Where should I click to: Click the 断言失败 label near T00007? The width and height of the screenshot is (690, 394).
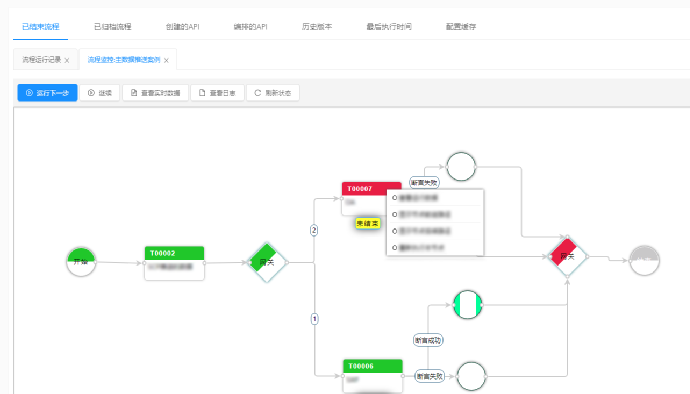click(x=424, y=183)
